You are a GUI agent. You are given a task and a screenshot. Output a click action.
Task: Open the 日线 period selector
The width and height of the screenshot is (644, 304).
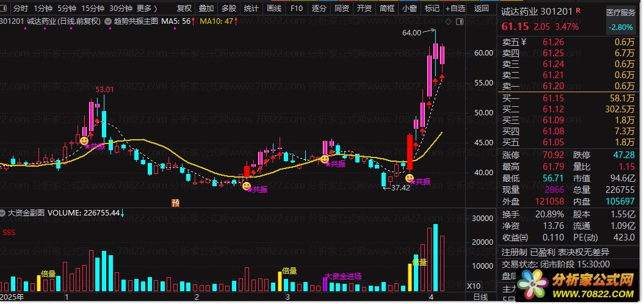click(x=480, y=296)
